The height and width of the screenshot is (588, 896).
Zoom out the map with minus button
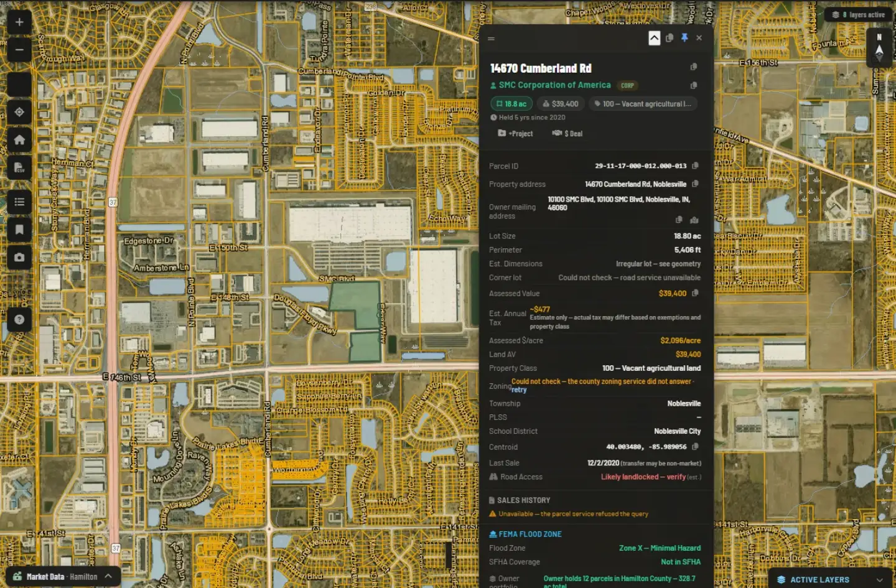coord(19,50)
